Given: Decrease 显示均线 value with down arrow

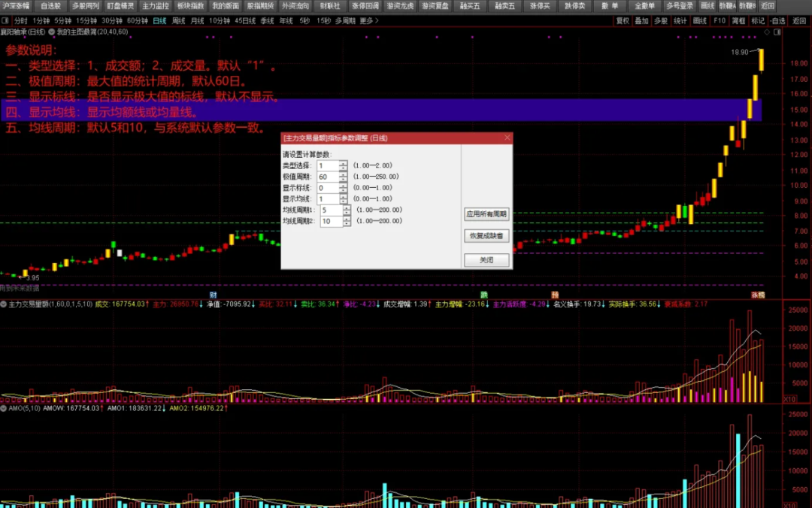Looking at the screenshot, I should (x=343, y=201).
